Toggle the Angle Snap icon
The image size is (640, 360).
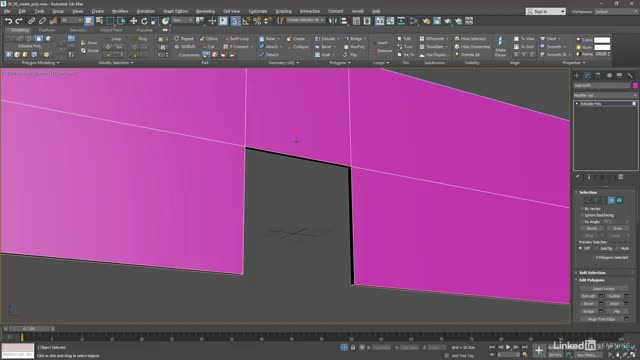pyautogui.click(x=246, y=21)
